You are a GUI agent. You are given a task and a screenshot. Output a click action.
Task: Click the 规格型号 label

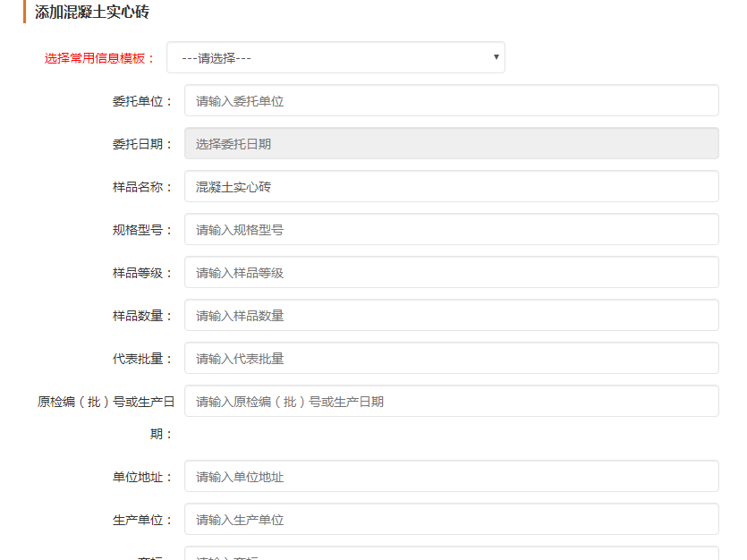(142, 230)
